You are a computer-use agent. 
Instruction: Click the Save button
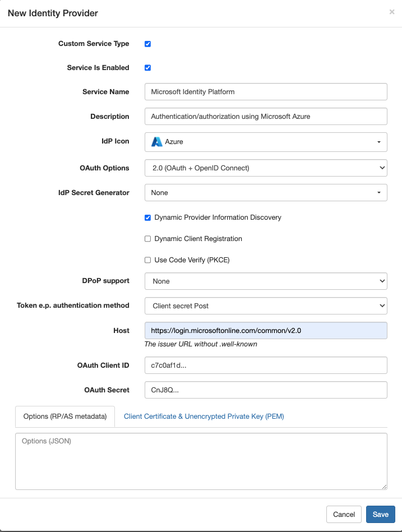pos(381,515)
